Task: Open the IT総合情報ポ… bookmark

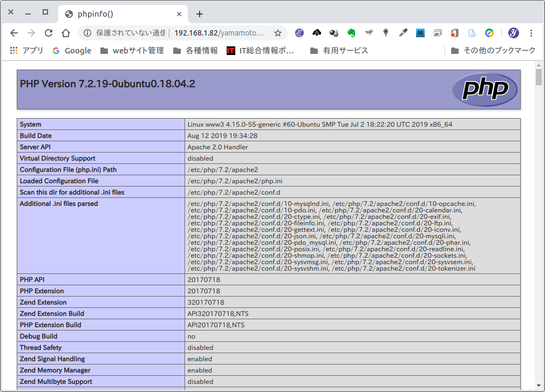Action: point(260,51)
